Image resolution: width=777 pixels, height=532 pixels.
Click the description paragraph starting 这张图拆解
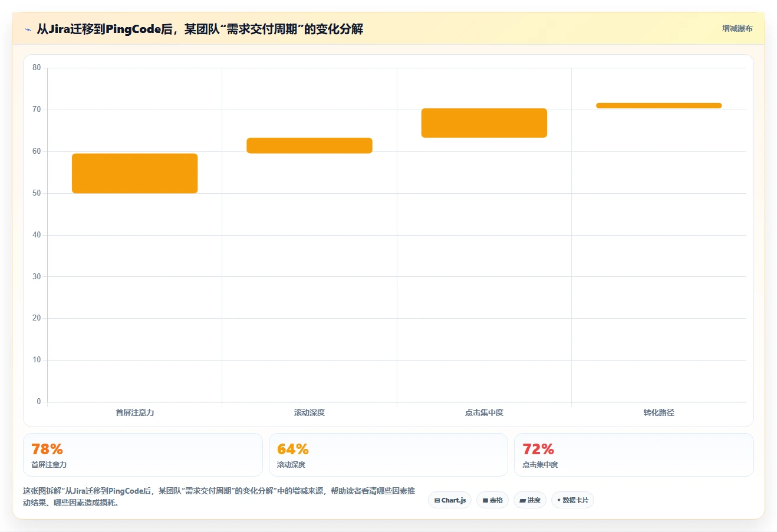(219, 497)
